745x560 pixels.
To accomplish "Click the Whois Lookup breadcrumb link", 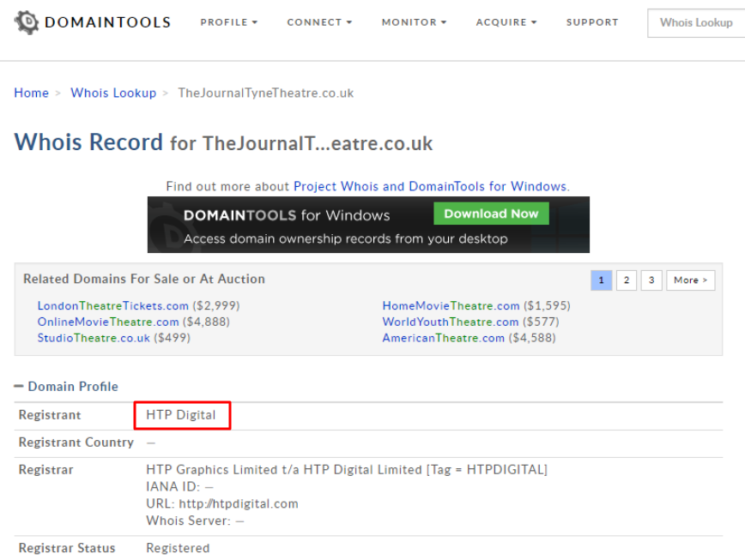I will pos(113,93).
